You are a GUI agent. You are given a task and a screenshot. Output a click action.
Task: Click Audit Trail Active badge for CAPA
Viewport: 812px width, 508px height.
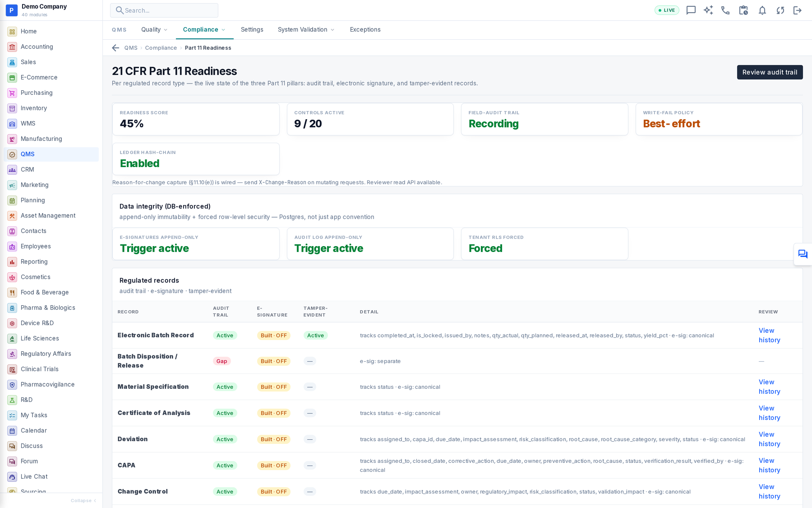coord(225,466)
